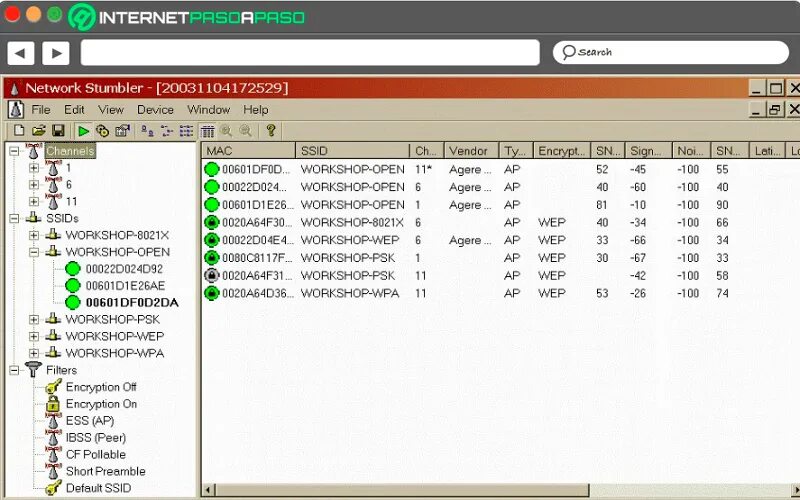This screenshot has width=800, height=500.
Task: Open a file with the folder toolbar icon
Action: (39, 131)
